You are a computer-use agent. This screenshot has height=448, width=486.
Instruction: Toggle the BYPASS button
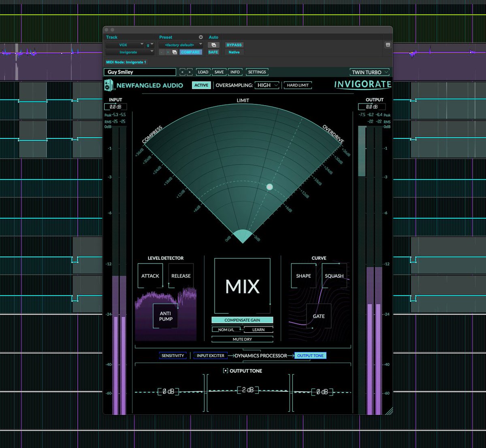[234, 45]
